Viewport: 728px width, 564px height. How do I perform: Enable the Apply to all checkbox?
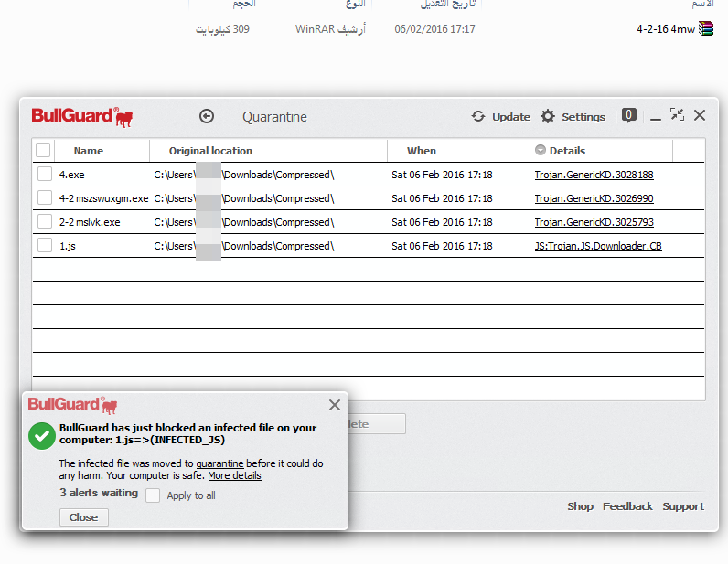click(x=153, y=495)
